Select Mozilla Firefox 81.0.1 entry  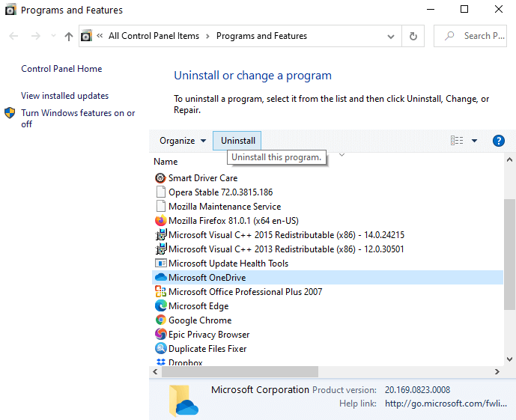coord(234,220)
